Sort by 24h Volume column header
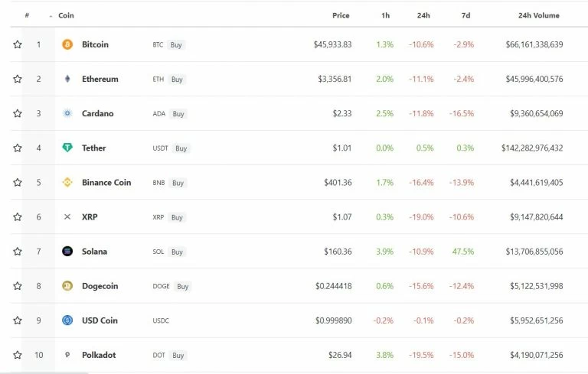The image size is (588, 374). pyautogui.click(x=538, y=15)
